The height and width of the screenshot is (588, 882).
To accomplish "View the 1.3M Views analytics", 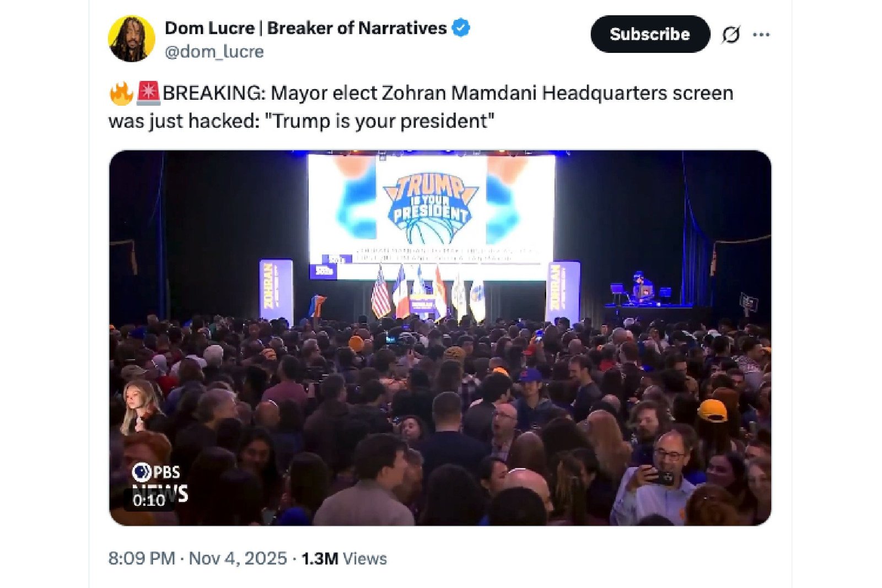I will coord(344,558).
